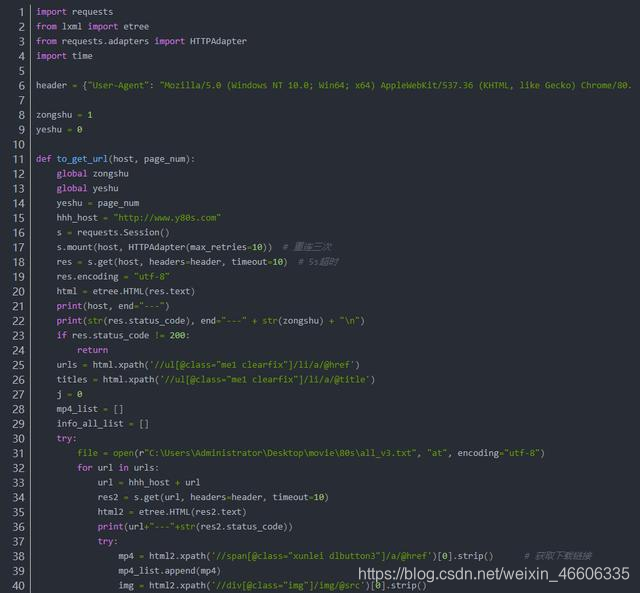Screen dimensions: 640x593
Task: Click the timeout comment on line 18
Action: click(x=318, y=262)
